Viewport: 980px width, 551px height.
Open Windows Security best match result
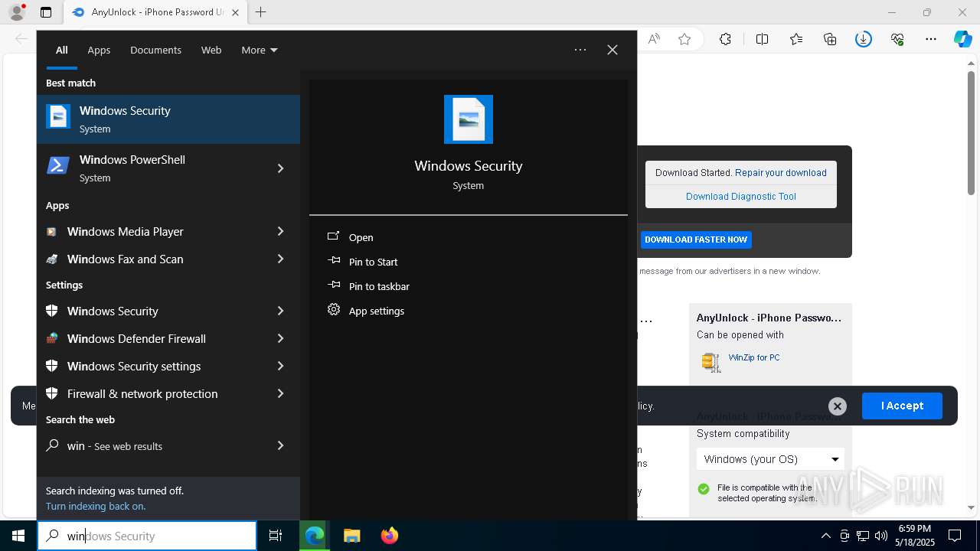(x=168, y=119)
